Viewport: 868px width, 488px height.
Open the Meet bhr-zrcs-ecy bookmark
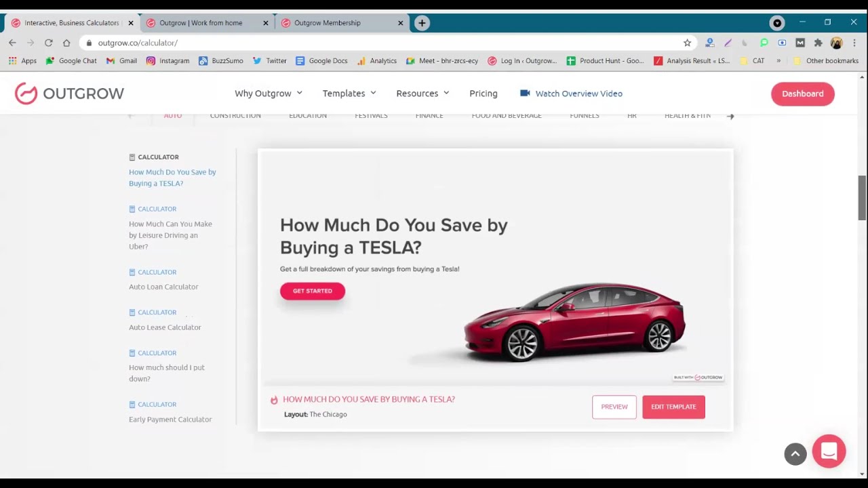[x=442, y=61]
